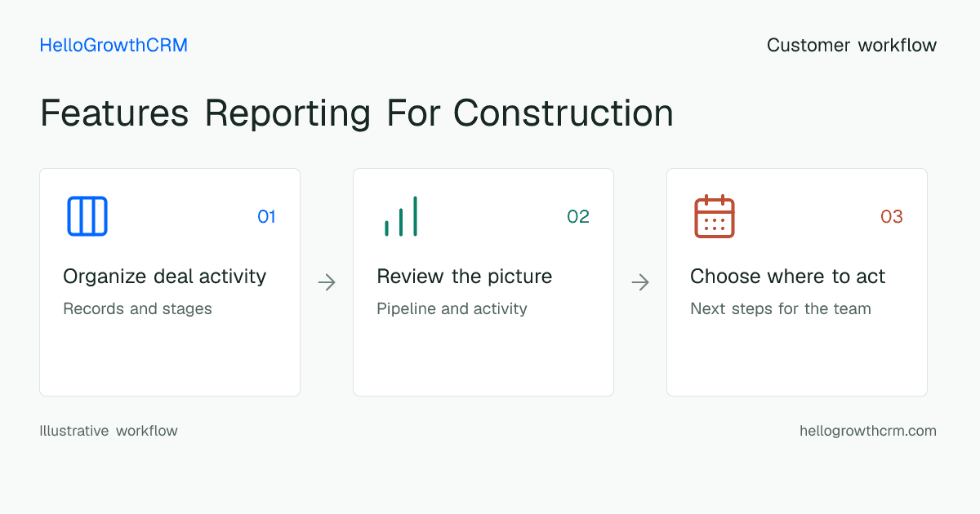Image resolution: width=980 pixels, height=514 pixels.
Task: Click 'Next steps for the team' subtitle
Action: click(781, 309)
